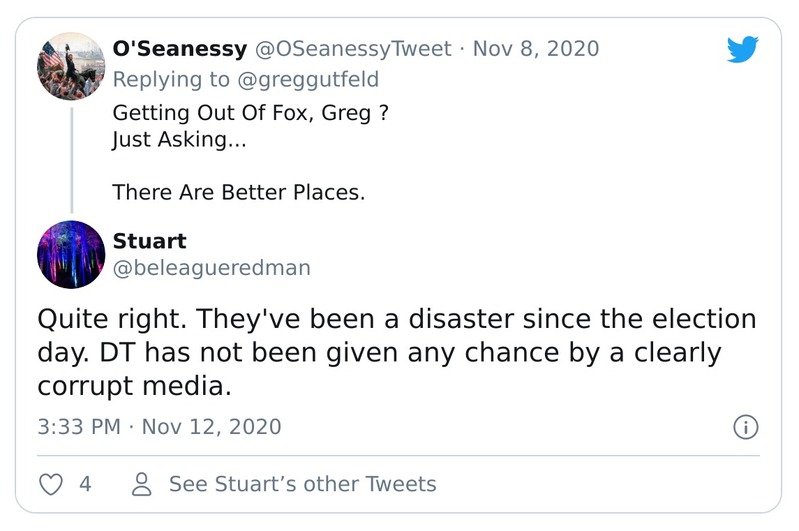This screenshot has width=799, height=531.
Task: Click the like count number 4
Action: coord(85,484)
